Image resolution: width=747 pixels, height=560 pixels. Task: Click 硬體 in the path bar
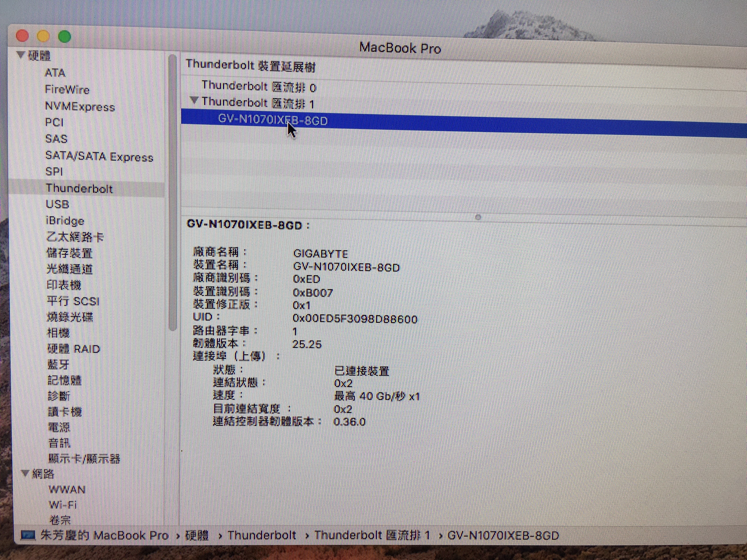pyautogui.click(x=197, y=535)
